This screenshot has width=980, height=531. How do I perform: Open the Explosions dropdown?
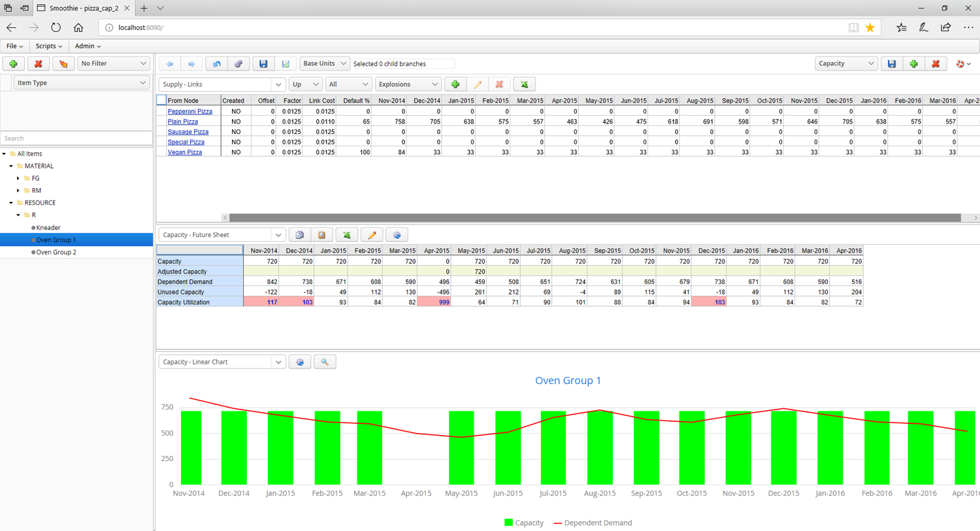[408, 84]
